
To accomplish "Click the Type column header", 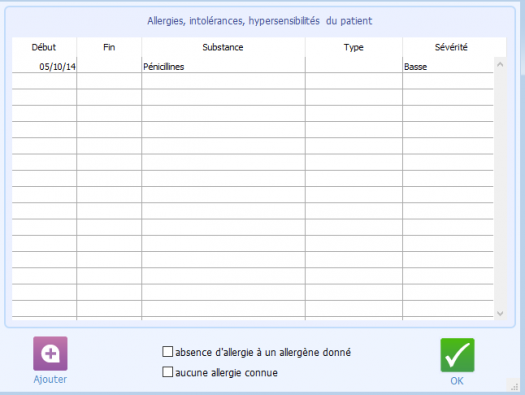I will coord(354,47).
